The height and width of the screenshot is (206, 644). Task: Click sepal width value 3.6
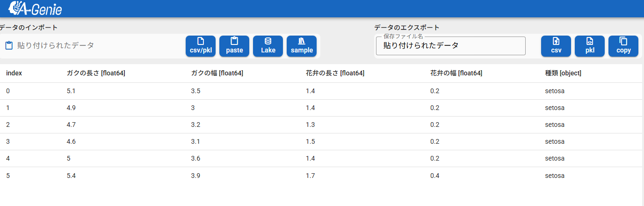coord(195,158)
